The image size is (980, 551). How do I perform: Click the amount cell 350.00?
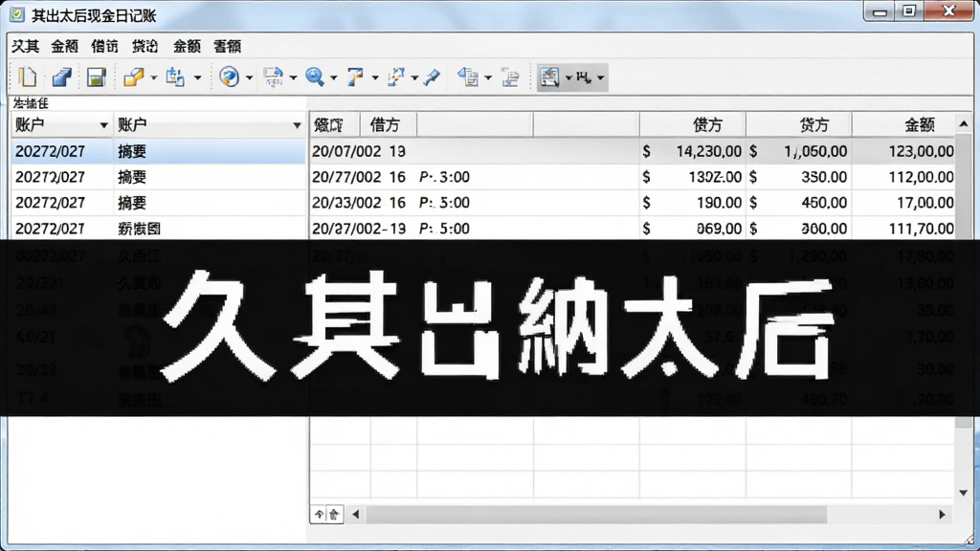(824, 177)
